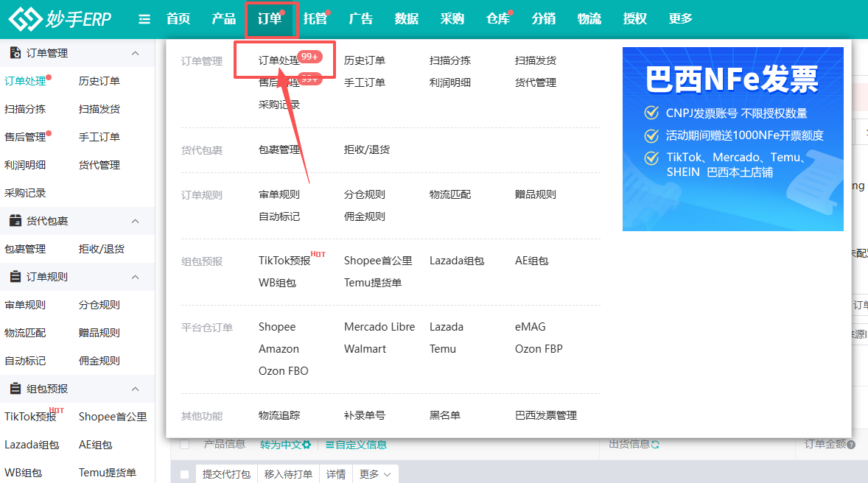Click the 组包预报 sidebar section icon
The image size is (868, 483).
(x=15, y=389)
